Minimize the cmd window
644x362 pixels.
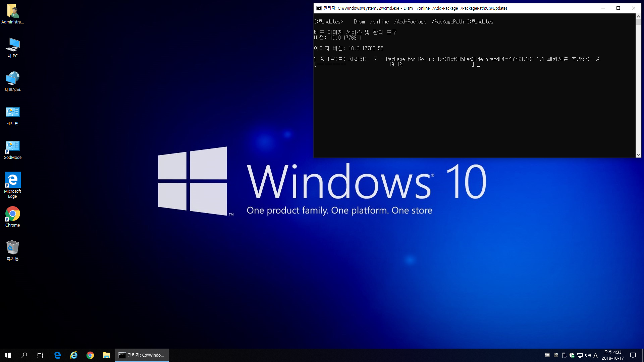click(603, 8)
